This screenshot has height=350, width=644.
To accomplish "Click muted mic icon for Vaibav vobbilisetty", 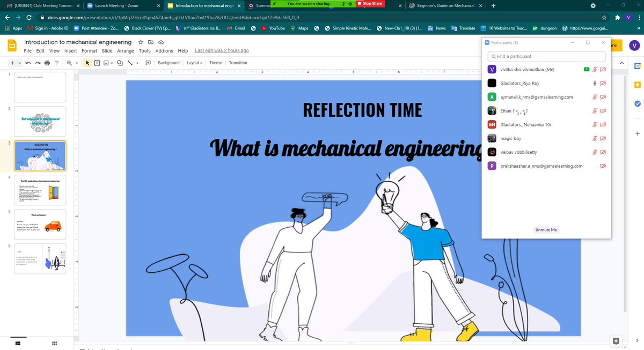I will pos(595,152).
